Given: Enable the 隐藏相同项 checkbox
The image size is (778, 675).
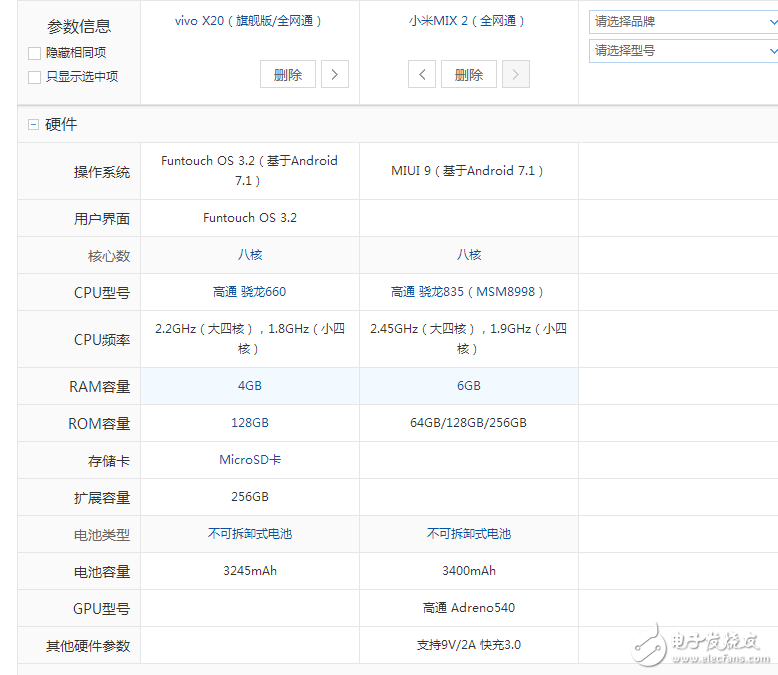Looking at the screenshot, I should [34, 53].
